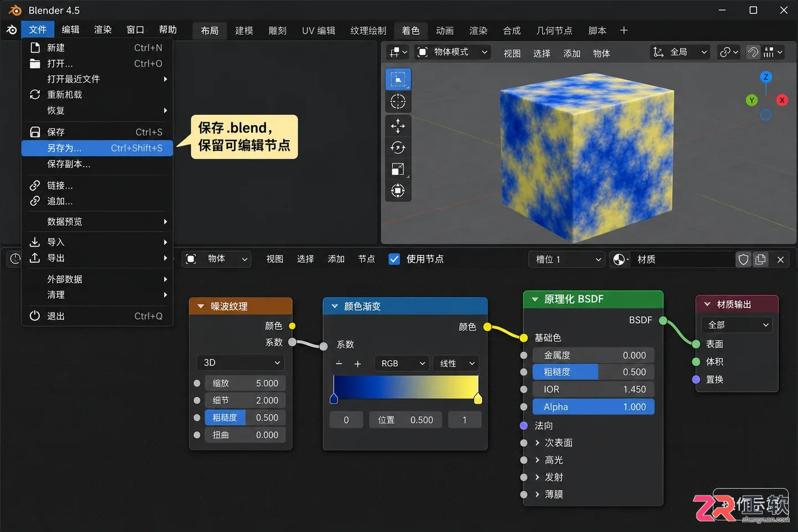The image size is (798, 532).
Task: Toggle the snapping magnet button
Action: click(753, 52)
